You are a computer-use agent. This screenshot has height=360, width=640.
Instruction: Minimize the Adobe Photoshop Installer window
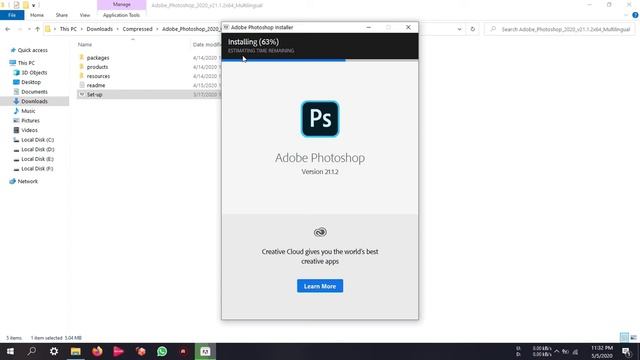tap(369, 27)
